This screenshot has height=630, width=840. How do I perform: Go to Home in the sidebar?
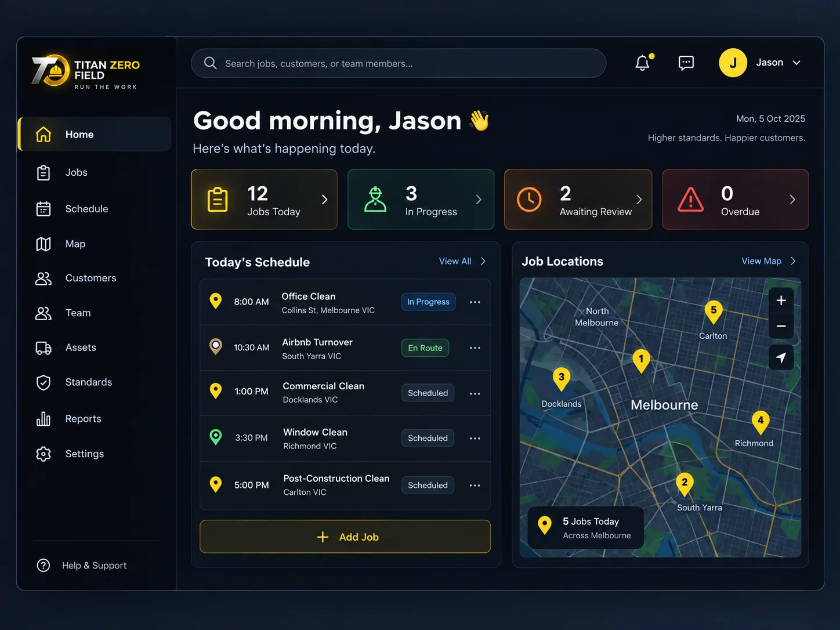click(x=95, y=134)
